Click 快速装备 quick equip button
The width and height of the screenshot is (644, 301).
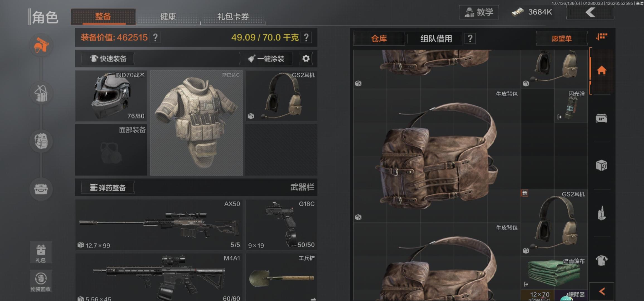(108, 59)
